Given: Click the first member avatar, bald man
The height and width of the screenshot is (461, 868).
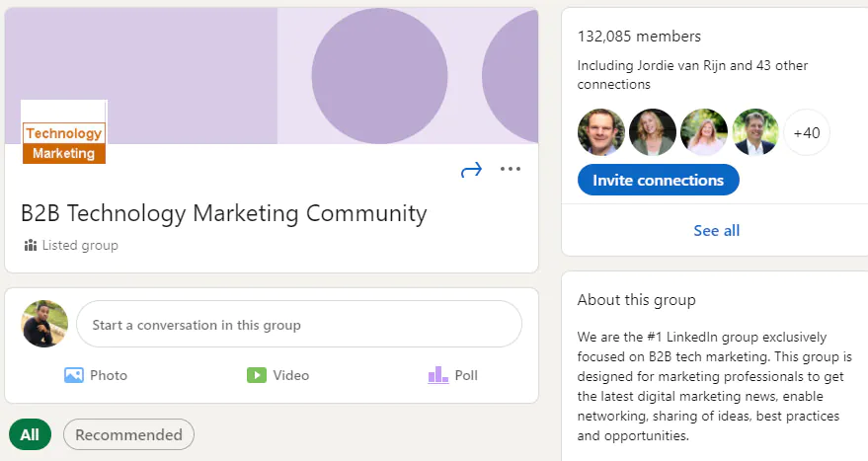Looking at the screenshot, I should (x=601, y=132).
